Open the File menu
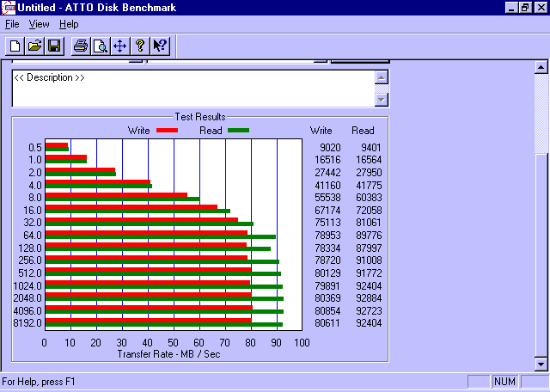 (11, 24)
